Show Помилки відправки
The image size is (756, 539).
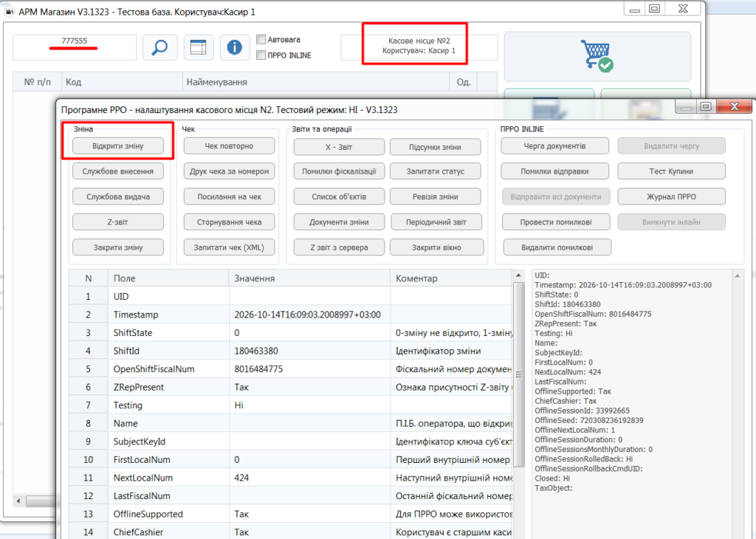tap(555, 171)
